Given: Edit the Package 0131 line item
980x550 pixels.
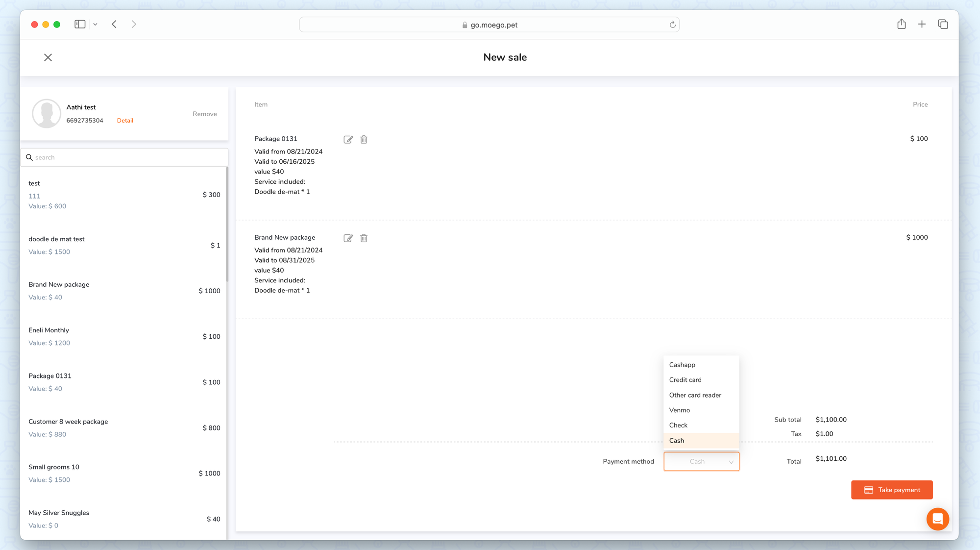Looking at the screenshot, I should [x=348, y=140].
